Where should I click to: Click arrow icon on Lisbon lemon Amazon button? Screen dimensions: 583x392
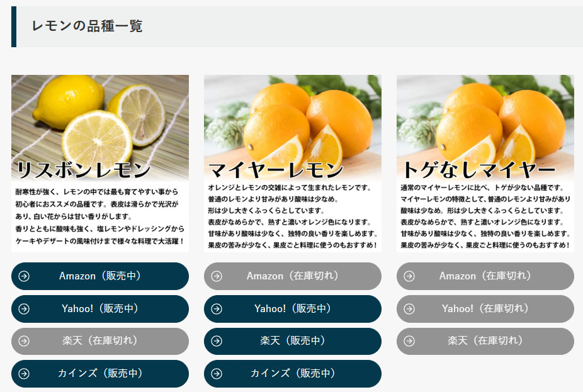(24, 276)
